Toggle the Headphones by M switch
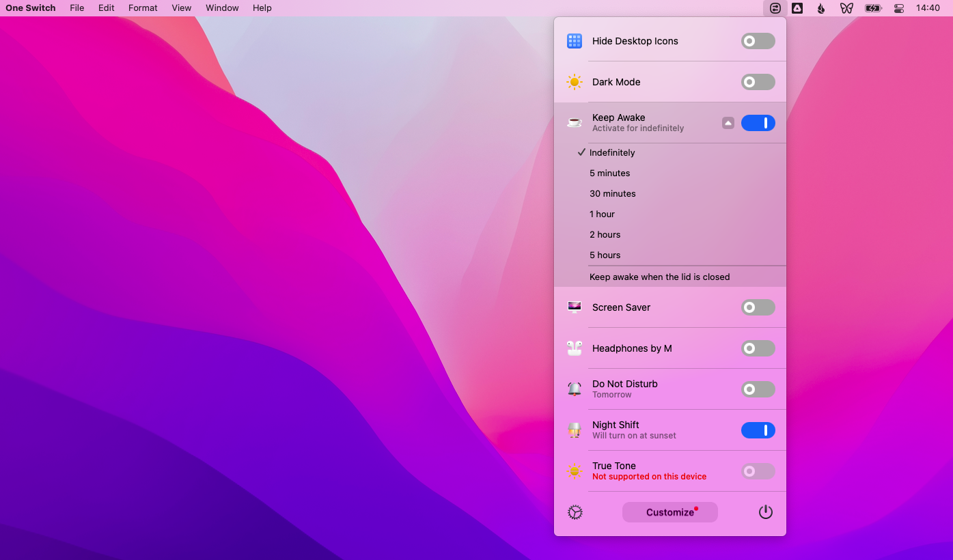Viewport: 953px width, 560px height. pos(758,348)
